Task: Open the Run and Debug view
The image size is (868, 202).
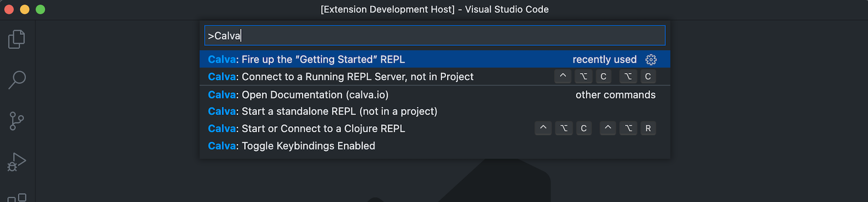Action: (x=17, y=162)
